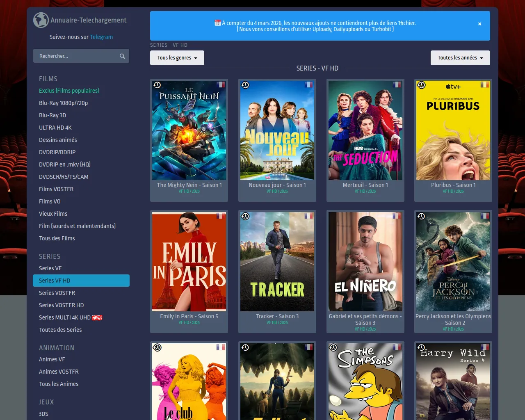
Task: Dismiss the blue announcement banner
Action: pos(479,24)
